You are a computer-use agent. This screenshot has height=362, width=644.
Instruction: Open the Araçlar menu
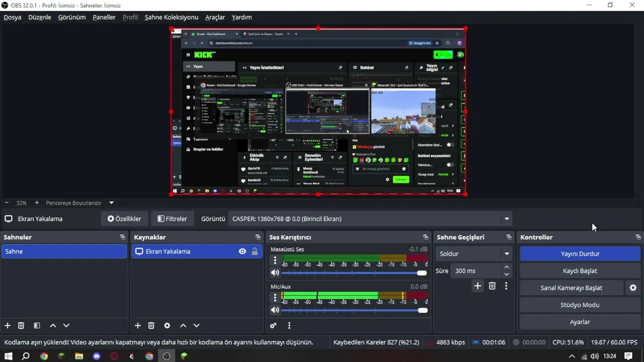point(215,17)
